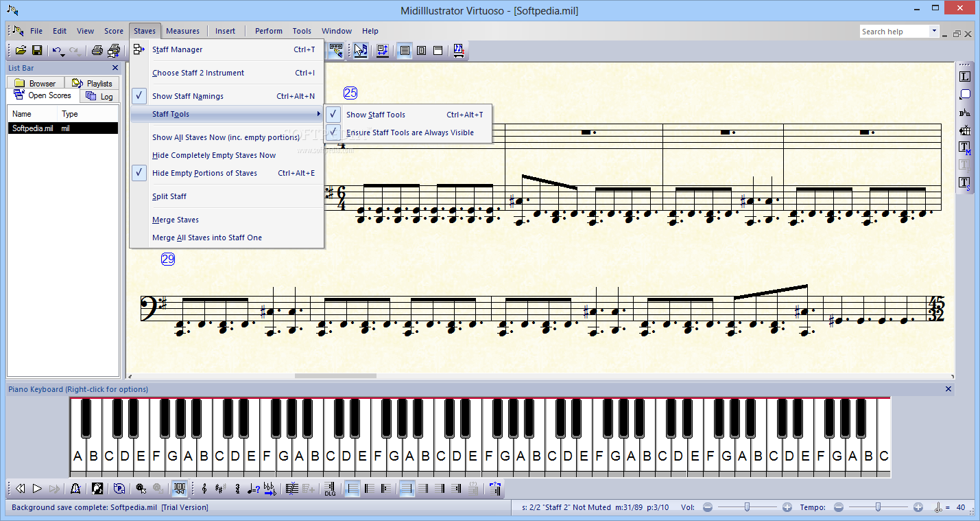
Task: Select the chord name 'Dbm' tool
Action: pos(965,113)
